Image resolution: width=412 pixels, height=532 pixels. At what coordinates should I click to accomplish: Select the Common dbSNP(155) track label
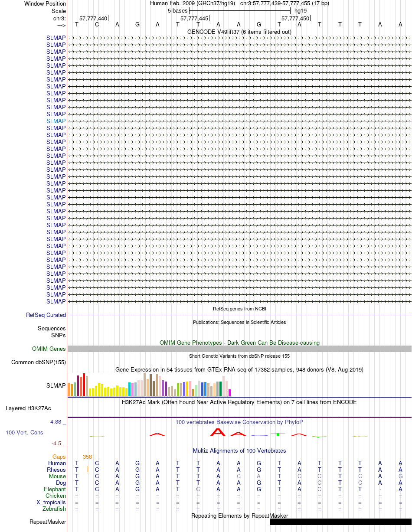(x=39, y=362)
